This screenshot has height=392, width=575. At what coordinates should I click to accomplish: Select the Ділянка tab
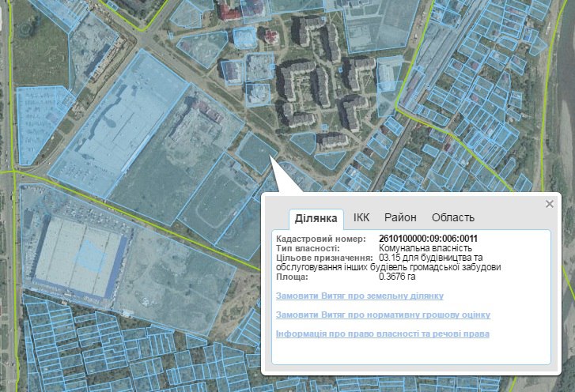tap(316, 218)
